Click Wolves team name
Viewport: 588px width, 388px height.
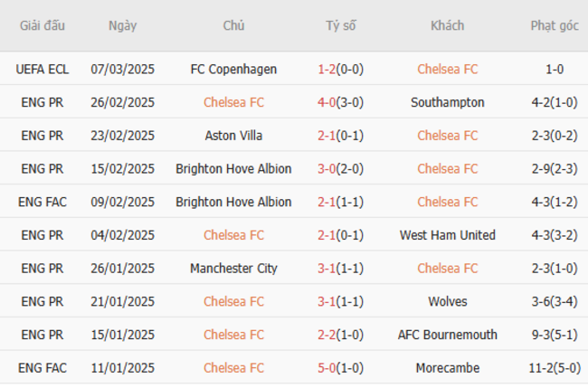pyautogui.click(x=448, y=301)
